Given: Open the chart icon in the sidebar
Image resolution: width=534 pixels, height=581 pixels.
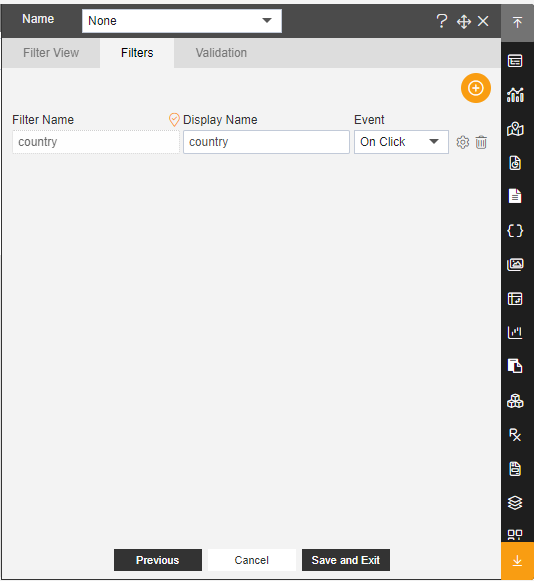Looking at the screenshot, I should coord(515,95).
